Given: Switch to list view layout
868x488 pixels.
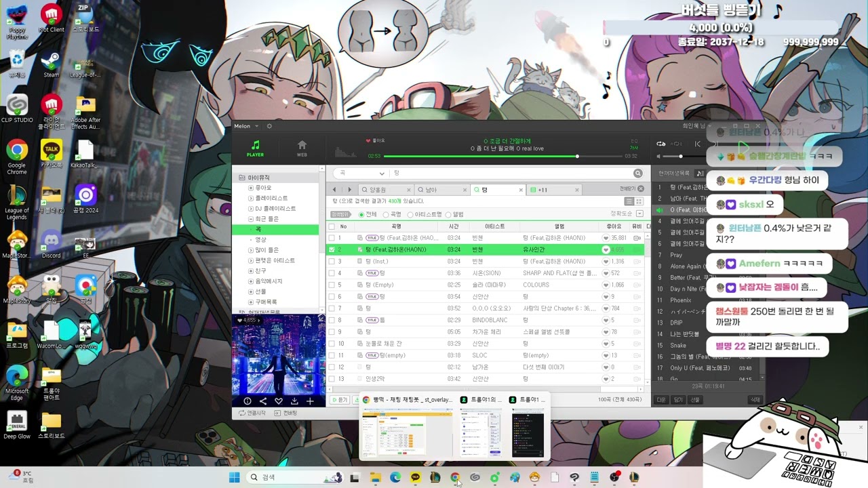Looking at the screenshot, I should coord(629,201).
